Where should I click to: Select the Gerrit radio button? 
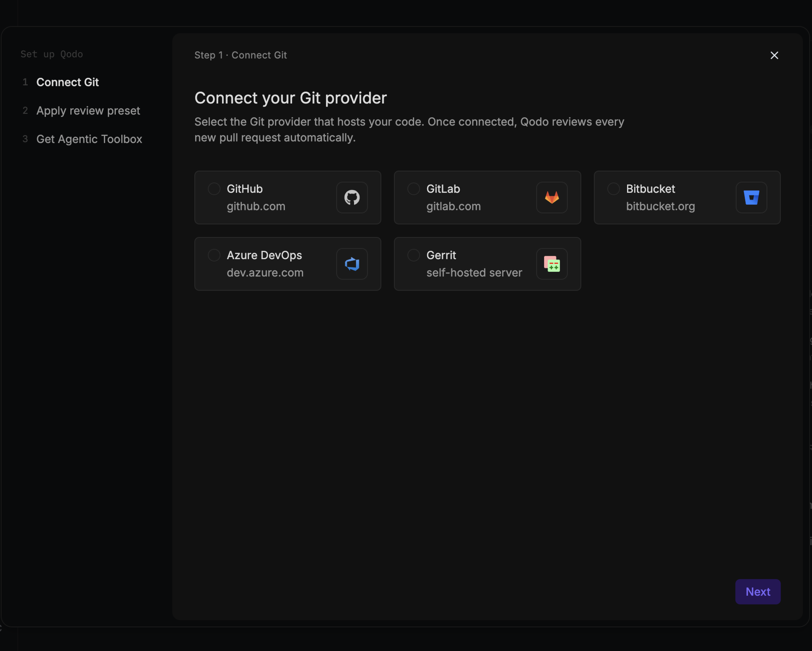pyautogui.click(x=414, y=255)
